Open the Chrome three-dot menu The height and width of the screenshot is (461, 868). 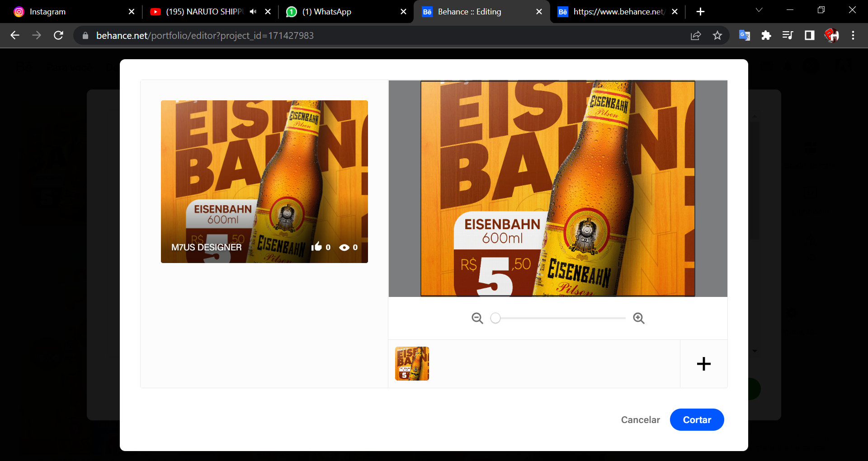[853, 35]
